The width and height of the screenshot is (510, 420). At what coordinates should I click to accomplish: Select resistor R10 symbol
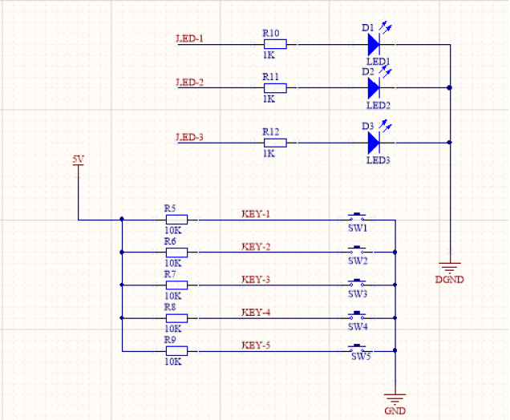(x=275, y=44)
